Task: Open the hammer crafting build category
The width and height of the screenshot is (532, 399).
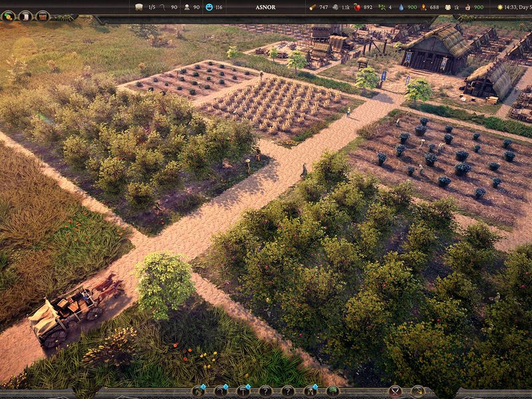Action: pyautogui.click(x=243, y=391)
